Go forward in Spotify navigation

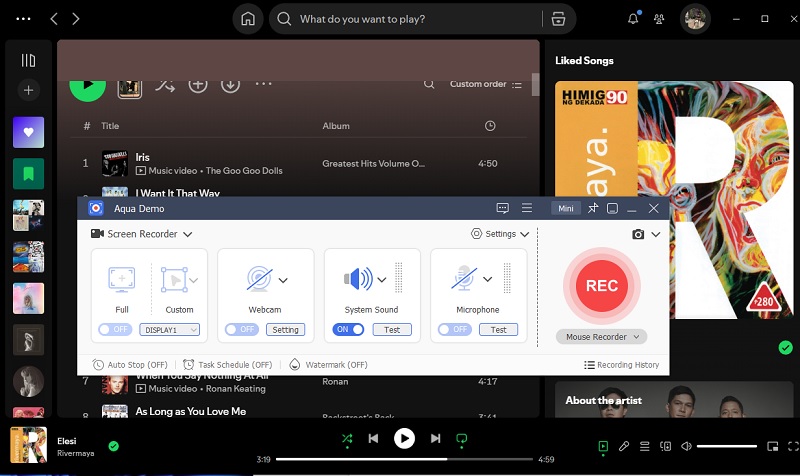click(x=76, y=19)
